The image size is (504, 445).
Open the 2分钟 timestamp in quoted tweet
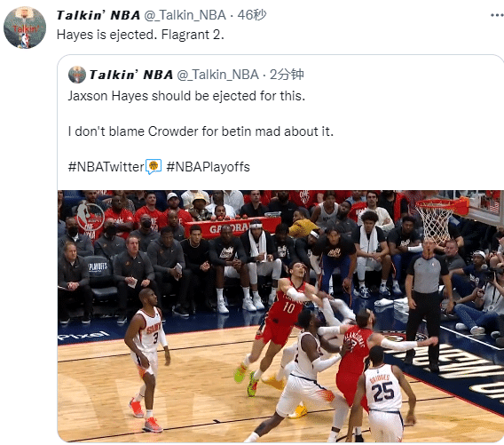(287, 75)
